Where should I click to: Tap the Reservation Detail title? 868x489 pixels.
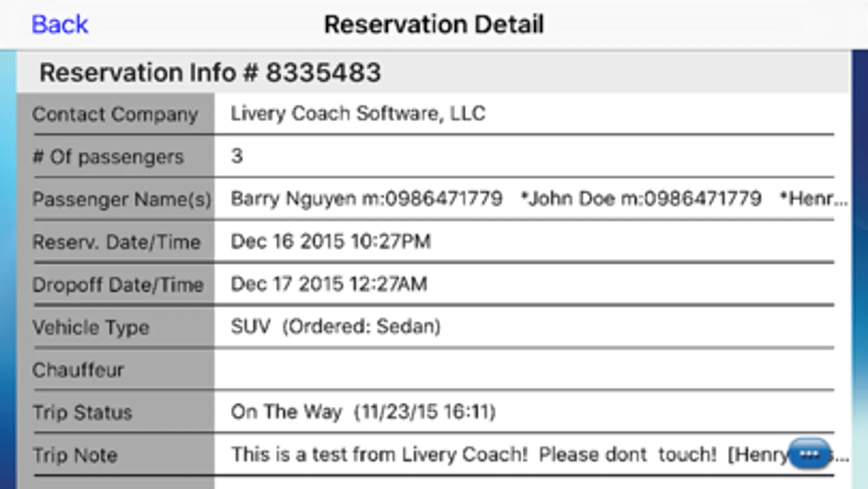[x=434, y=24]
